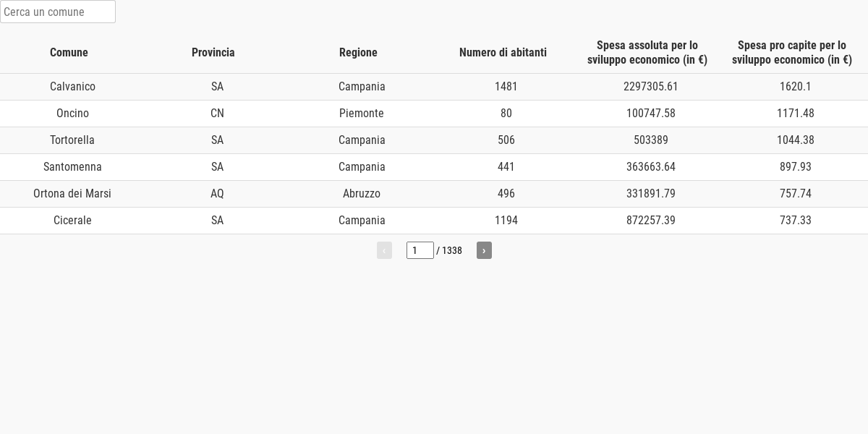Select the Calvanico cell
This screenshot has width=868, height=434.
(x=72, y=87)
